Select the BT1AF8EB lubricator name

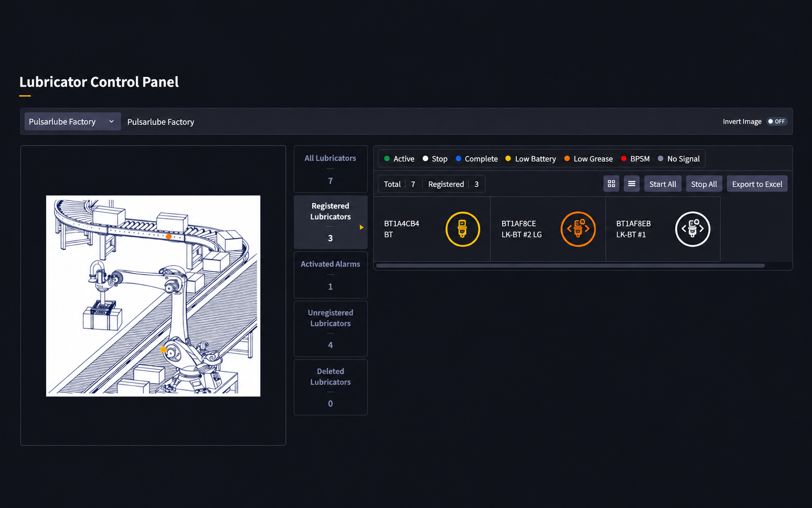pos(633,224)
